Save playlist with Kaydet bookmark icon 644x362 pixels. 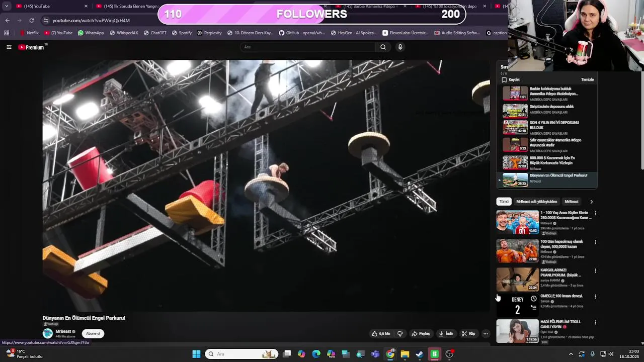coord(504,80)
